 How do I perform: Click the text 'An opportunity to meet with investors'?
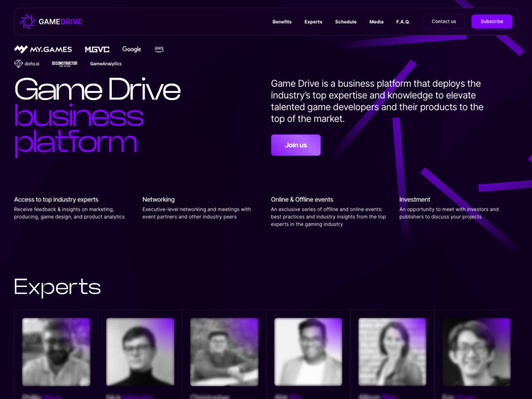[x=444, y=209]
